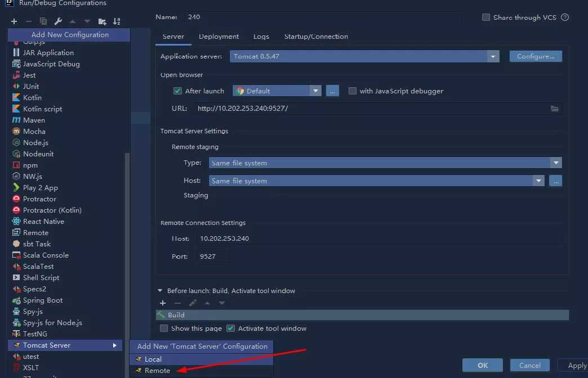Click the Configure... button
588x378 pixels.
coord(536,57)
